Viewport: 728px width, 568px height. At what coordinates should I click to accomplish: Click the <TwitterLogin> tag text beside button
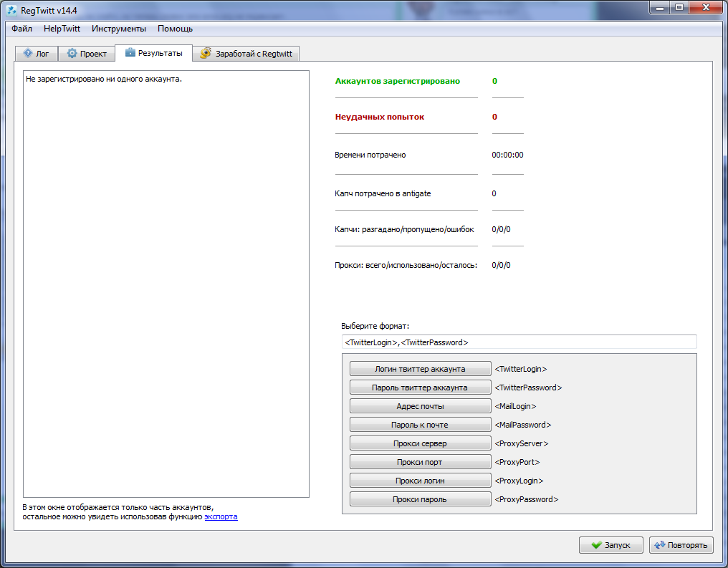tap(521, 369)
